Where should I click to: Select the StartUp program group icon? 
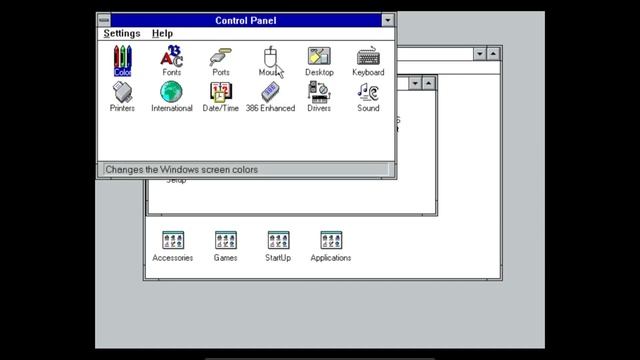pos(278,247)
